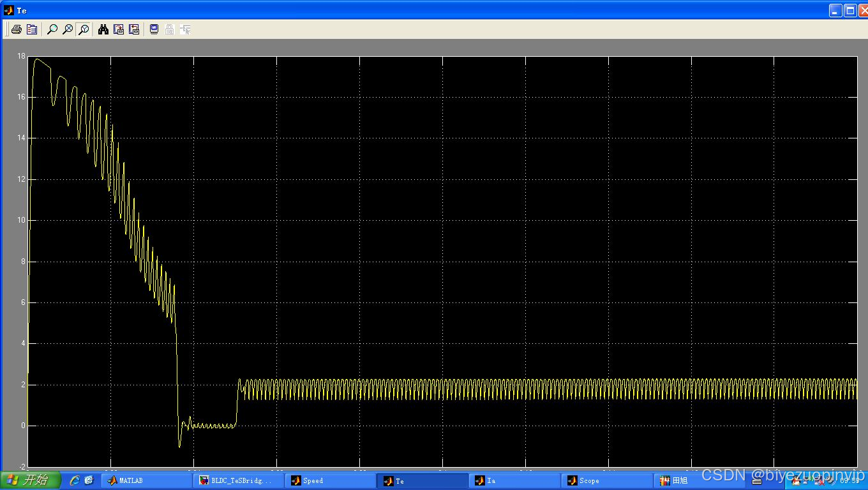The width and height of the screenshot is (868, 490).
Task: Switch to Speed scope in taskbar
Action: (331, 480)
